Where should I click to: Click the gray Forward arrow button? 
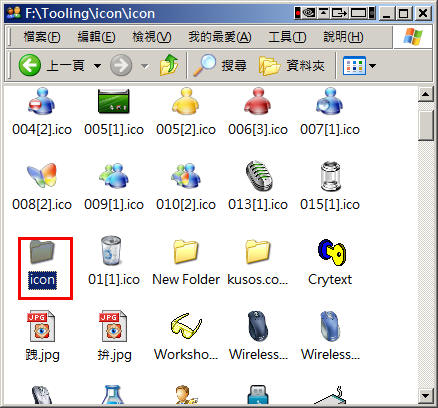click(x=121, y=65)
